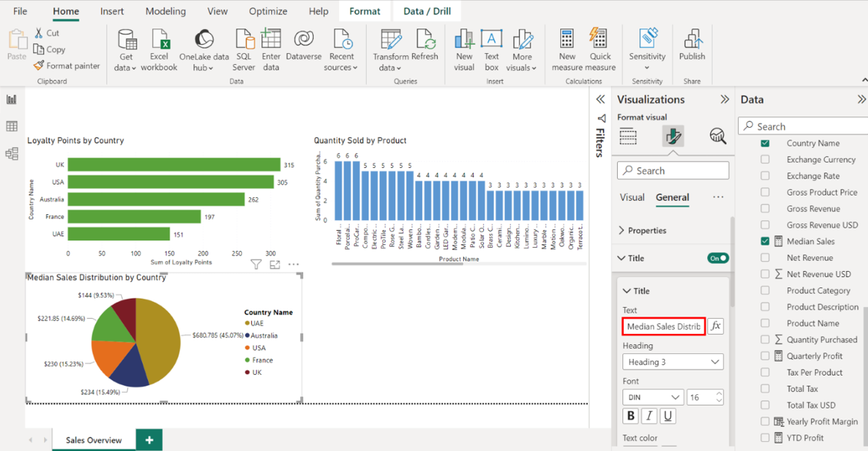Viewport: 868px width, 451px height.
Task: Add a new page with plus button
Action: [x=149, y=440]
